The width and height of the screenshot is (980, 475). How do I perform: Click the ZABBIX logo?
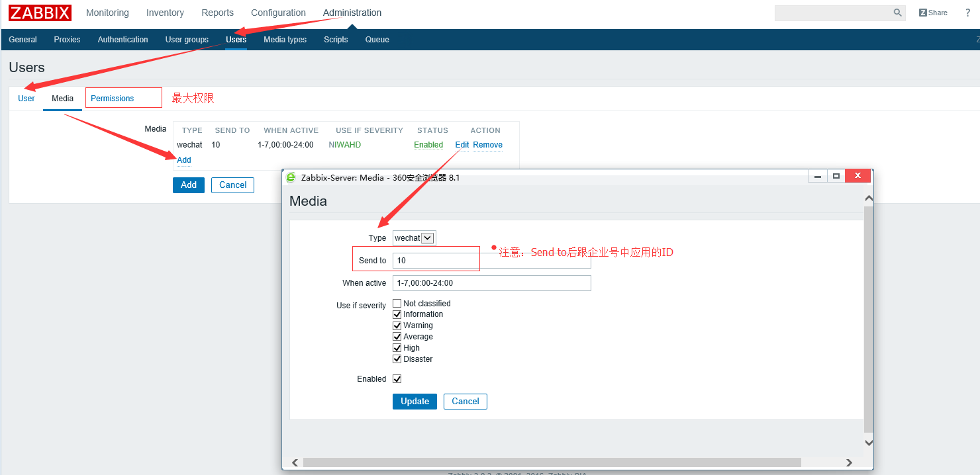click(x=40, y=13)
